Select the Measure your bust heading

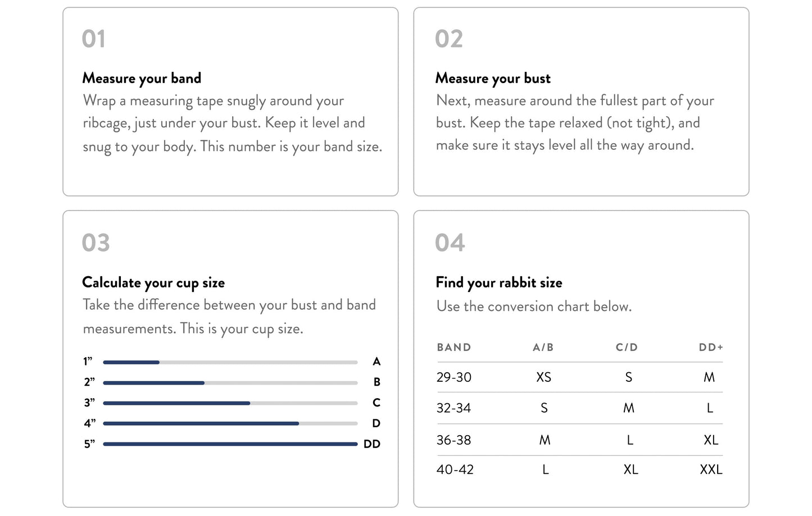pyautogui.click(x=493, y=78)
